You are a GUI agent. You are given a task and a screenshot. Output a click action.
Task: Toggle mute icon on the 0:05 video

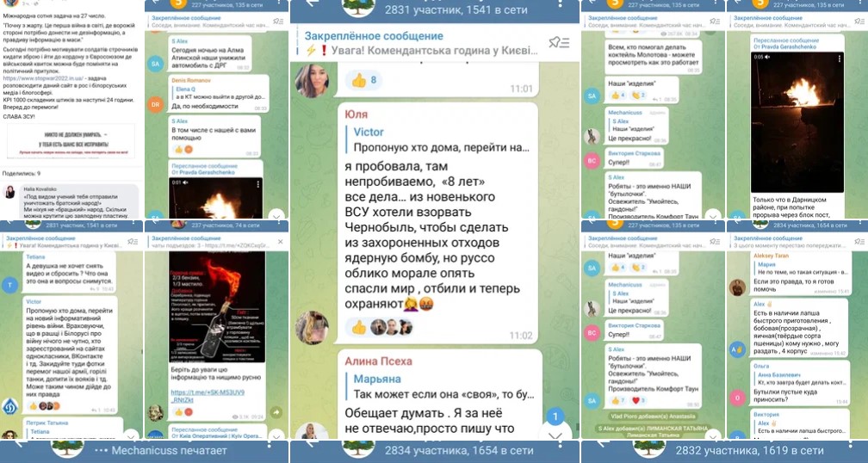[x=768, y=57]
